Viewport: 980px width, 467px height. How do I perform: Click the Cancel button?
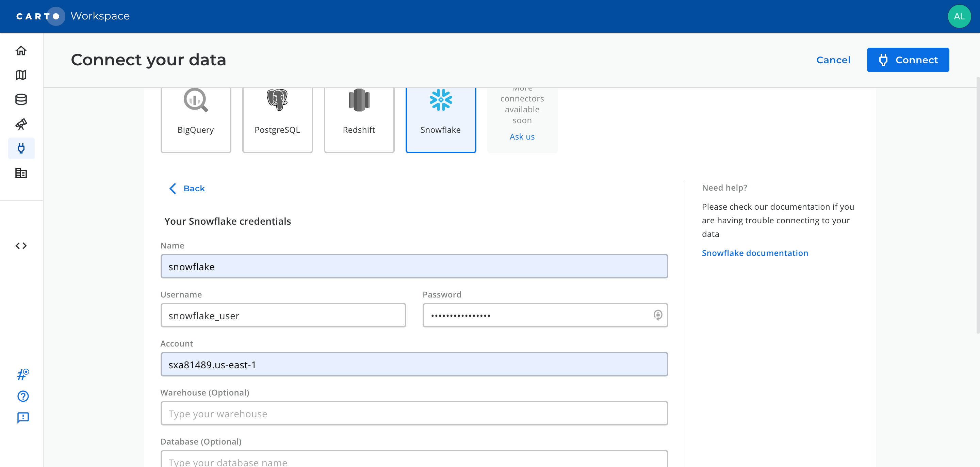pyautogui.click(x=833, y=60)
